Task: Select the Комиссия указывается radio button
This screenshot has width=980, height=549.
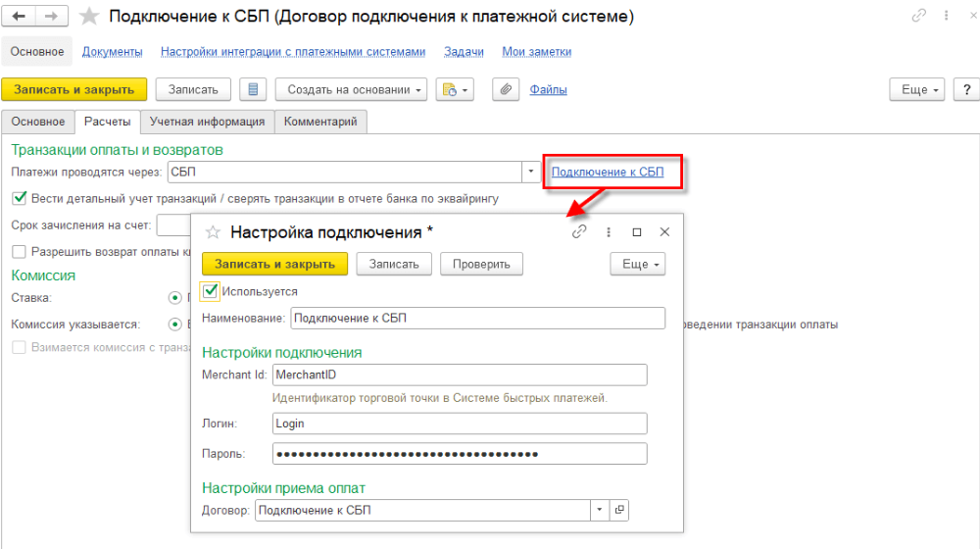Action: click(x=175, y=324)
